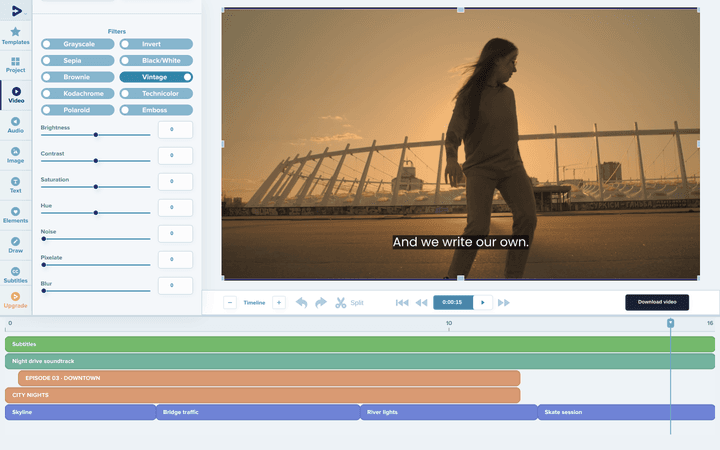The height and width of the screenshot is (450, 720).
Task: Fast forward the video playback
Action: [504, 303]
